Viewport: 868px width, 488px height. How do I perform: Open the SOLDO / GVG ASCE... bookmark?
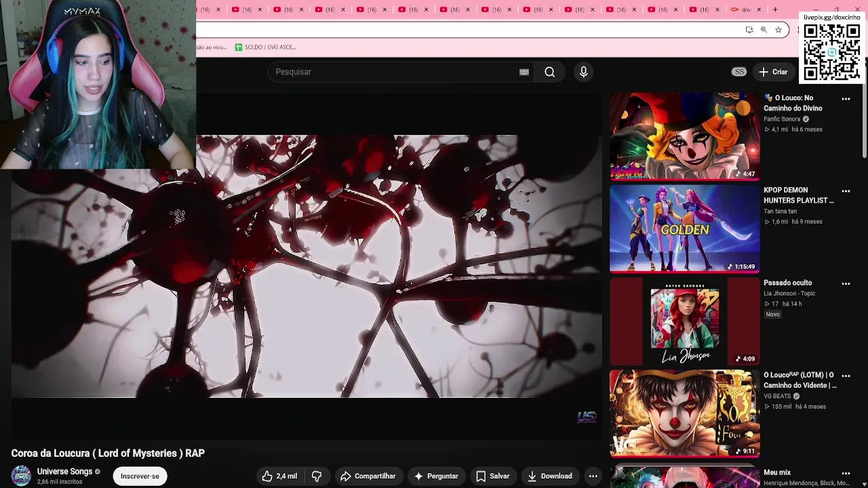[265, 47]
